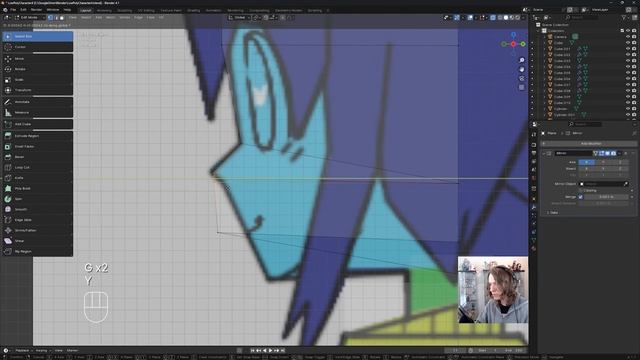Select the Extrude Region tool
640x360 pixels.
tap(38, 136)
